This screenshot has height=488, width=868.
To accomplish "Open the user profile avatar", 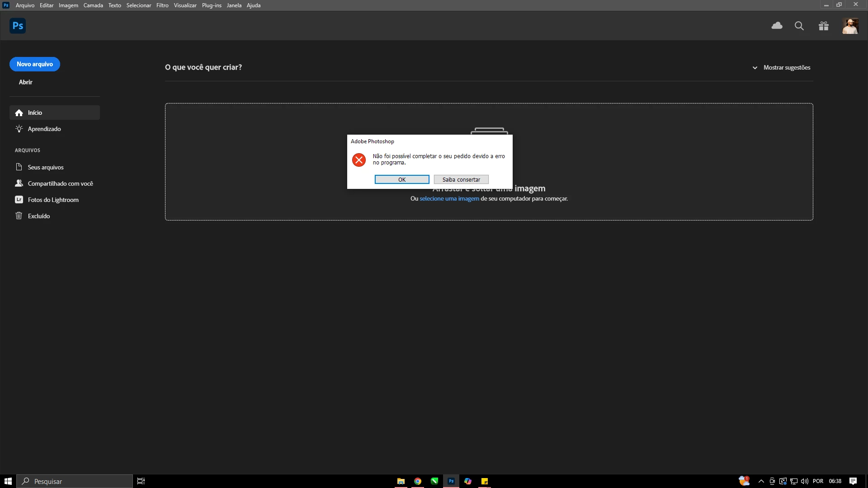I will coord(850,26).
